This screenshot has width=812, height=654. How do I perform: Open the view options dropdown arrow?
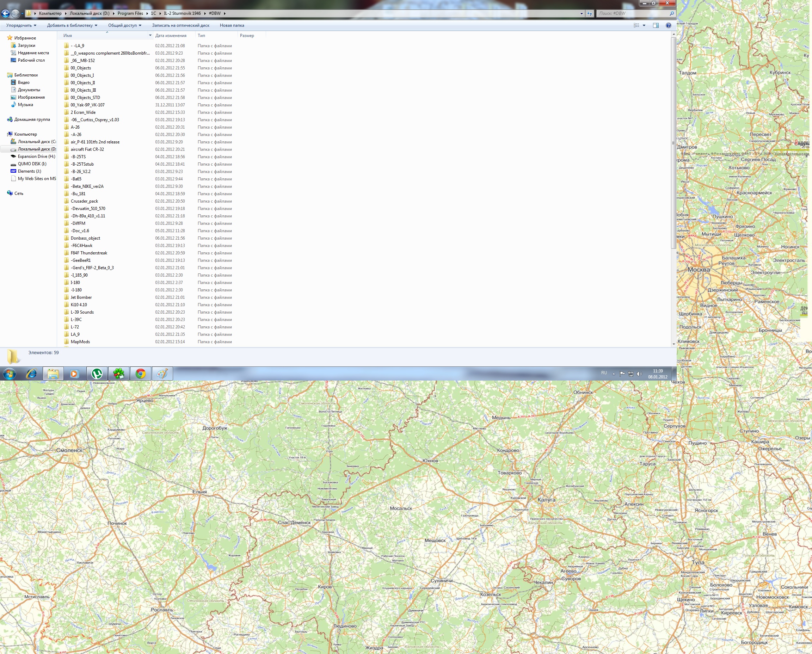[644, 25]
